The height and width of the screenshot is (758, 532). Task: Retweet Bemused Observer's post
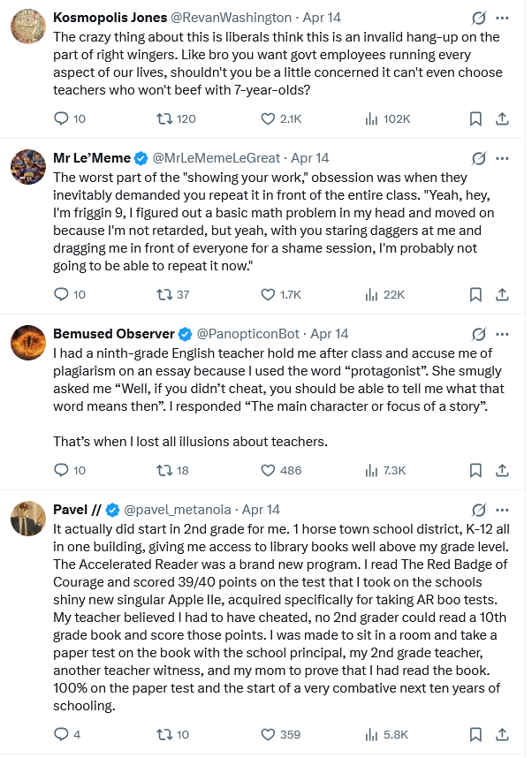pyautogui.click(x=163, y=470)
